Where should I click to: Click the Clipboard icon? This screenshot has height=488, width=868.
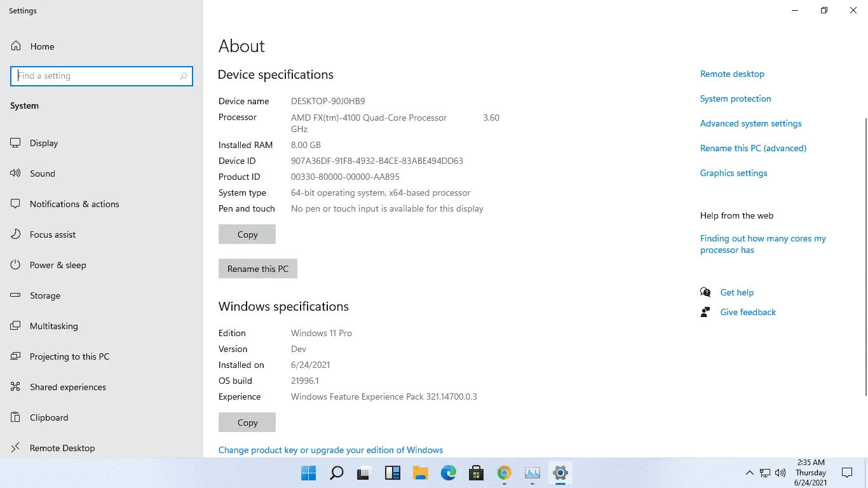16,417
